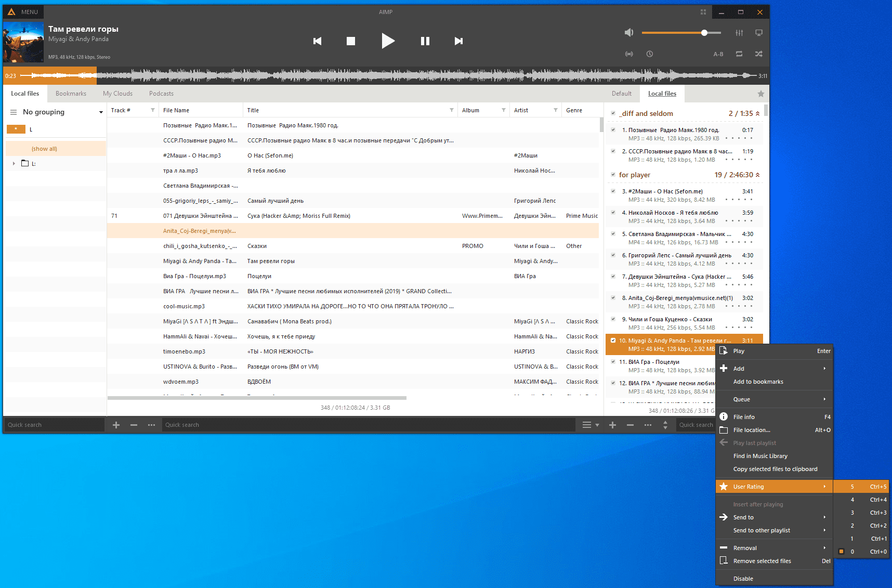Remove from playlist with the minus icon
Image resolution: width=892 pixels, height=588 pixels.
630,425
